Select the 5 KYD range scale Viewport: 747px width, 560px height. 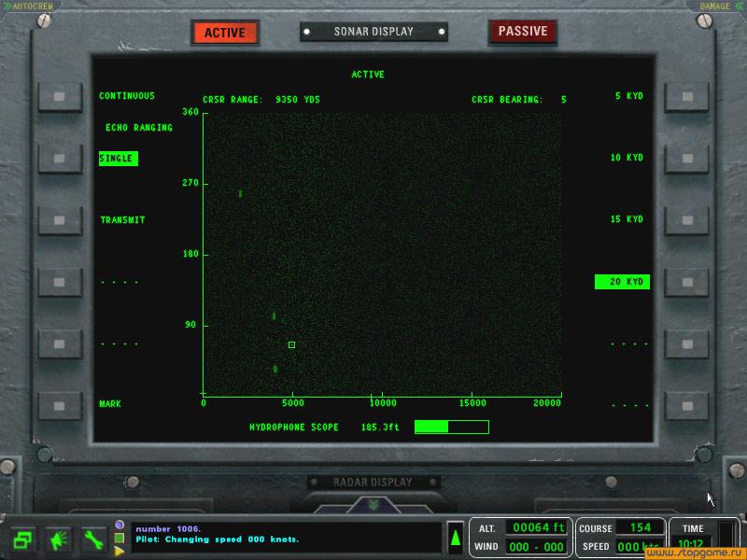[x=628, y=96]
